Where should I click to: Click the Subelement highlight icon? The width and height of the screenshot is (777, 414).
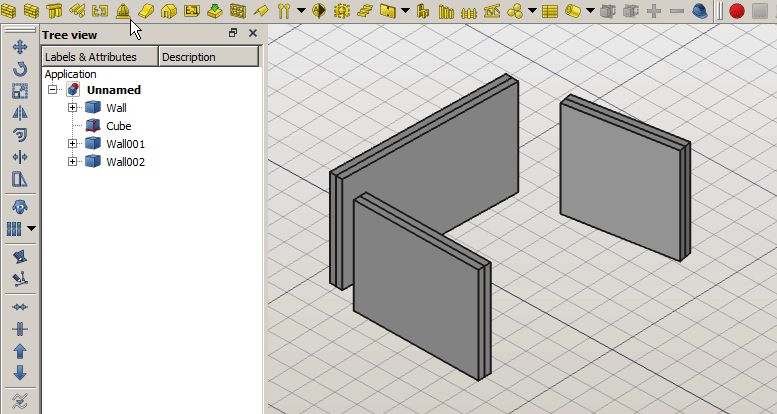(x=20, y=279)
